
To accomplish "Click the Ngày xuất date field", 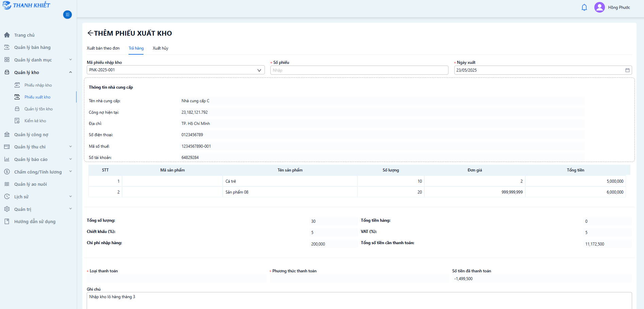I will (543, 70).
